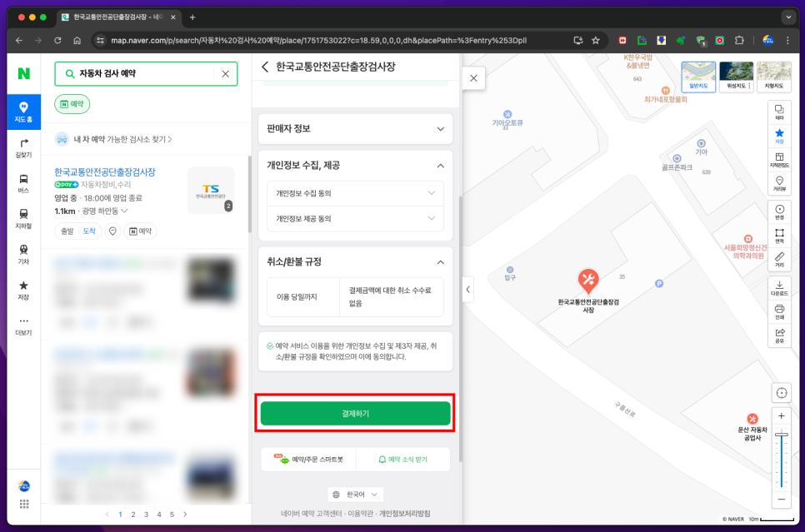Viewport: 805px width, 532px height.
Task: Toggle the 지적편집도 cadastral layer
Action: pyautogui.click(x=779, y=160)
